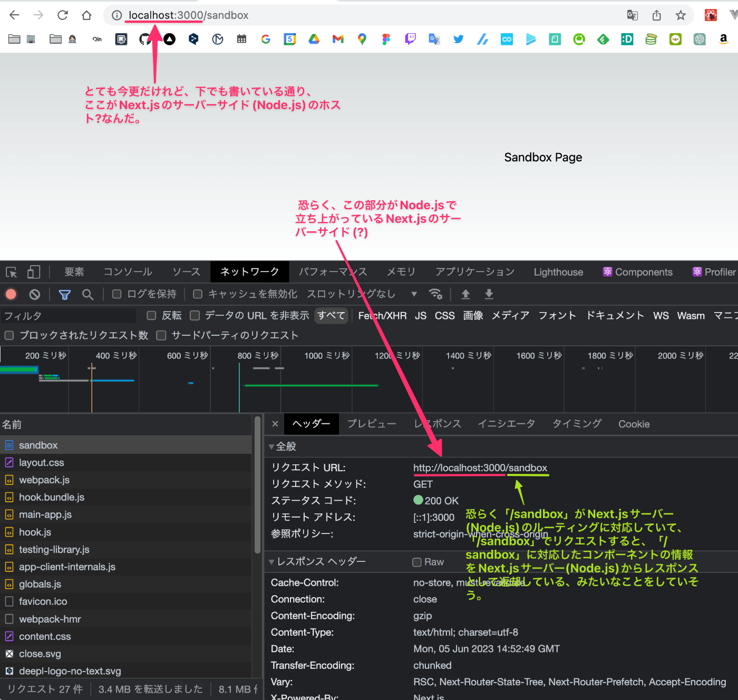Open network search with magnifier icon
The width and height of the screenshot is (738, 700).
[88, 294]
